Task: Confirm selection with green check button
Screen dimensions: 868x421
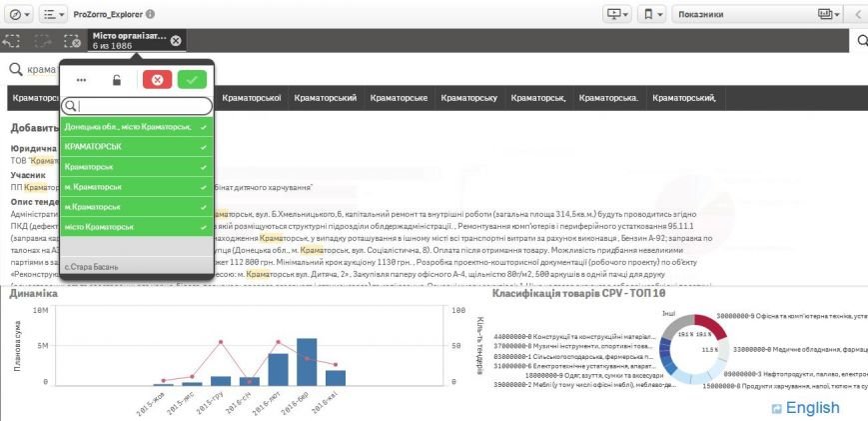Action: coord(192,80)
